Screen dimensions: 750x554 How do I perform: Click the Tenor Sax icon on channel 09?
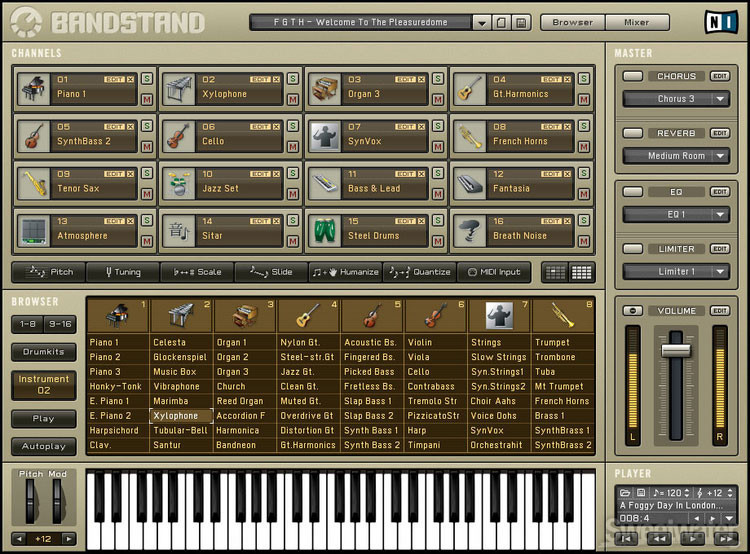34,183
